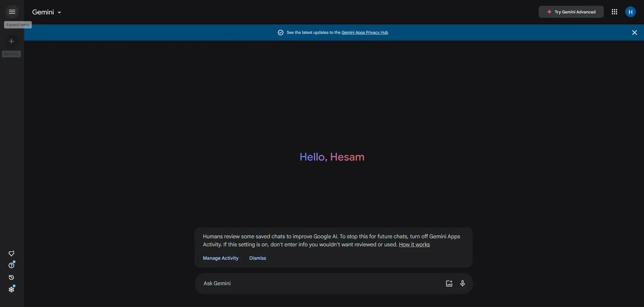Open the Gem manager heart-diamond icon
The image size is (644, 307).
tap(11, 253)
